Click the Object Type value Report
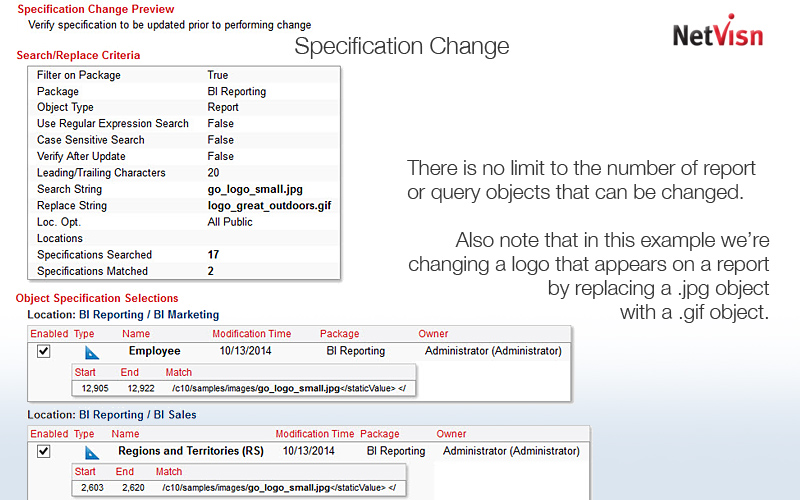Screen dimensions: 800x500 point(223,107)
